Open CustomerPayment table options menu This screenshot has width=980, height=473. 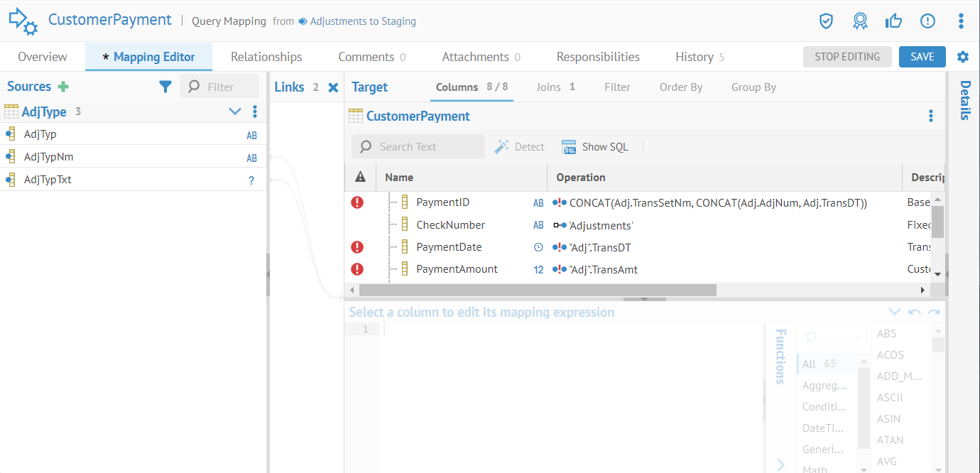(x=931, y=116)
